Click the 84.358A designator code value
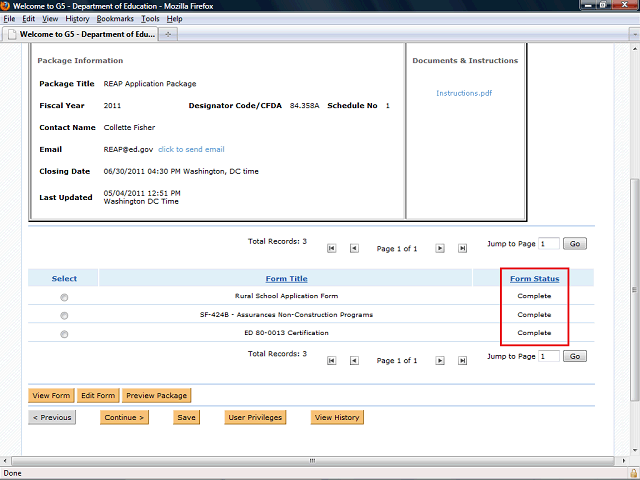This screenshot has width=640, height=480. [x=304, y=106]
